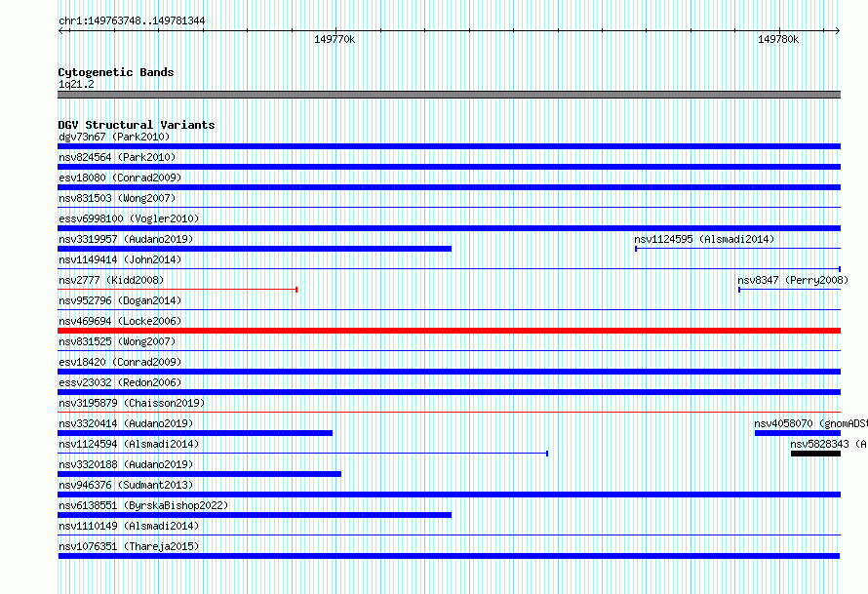The height and width of the screenshot is (594, 868).
Task: Open nsv3195879 (Chaisson2019) variant details
Action: tap(132, 403)
